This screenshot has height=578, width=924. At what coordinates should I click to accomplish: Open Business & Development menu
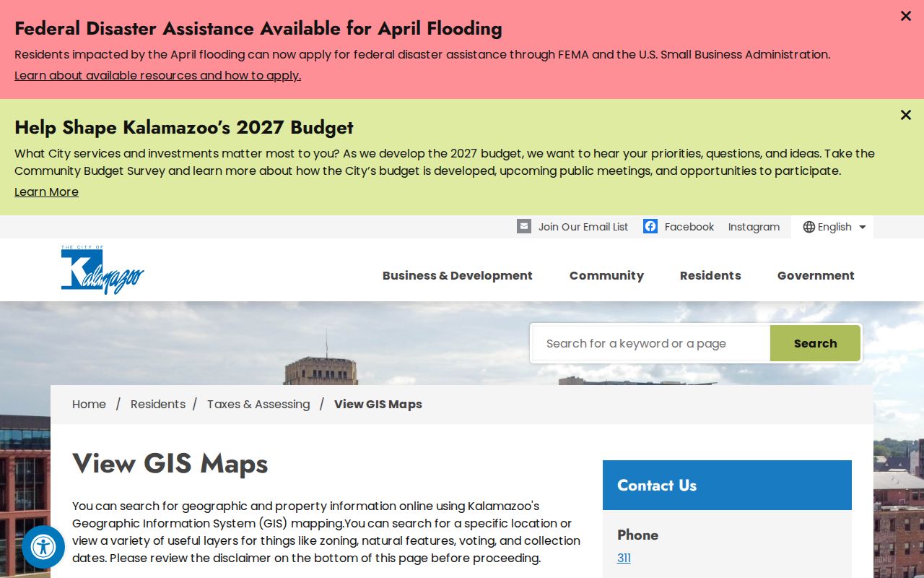tap(458, 275)
